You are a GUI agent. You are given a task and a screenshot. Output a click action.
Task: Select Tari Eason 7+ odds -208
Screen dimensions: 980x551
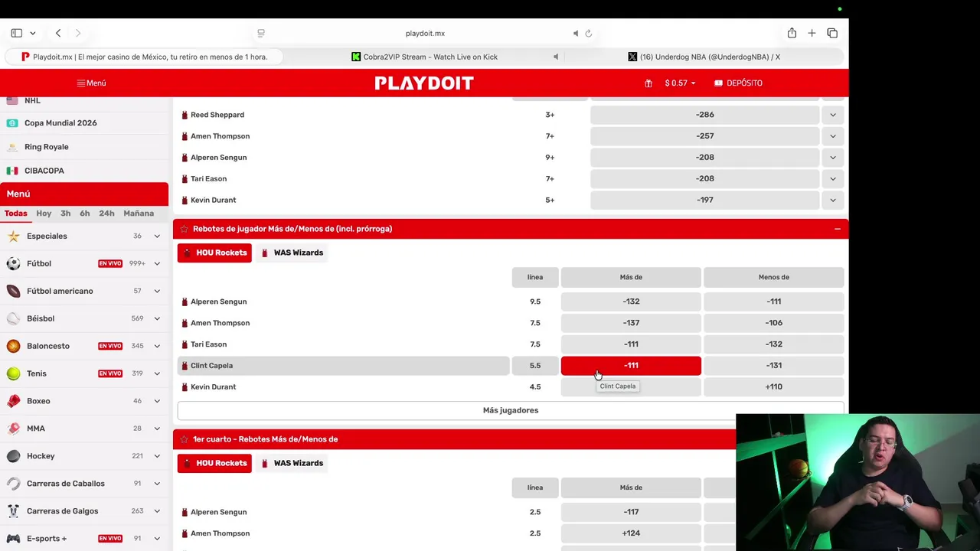(705, 179)
